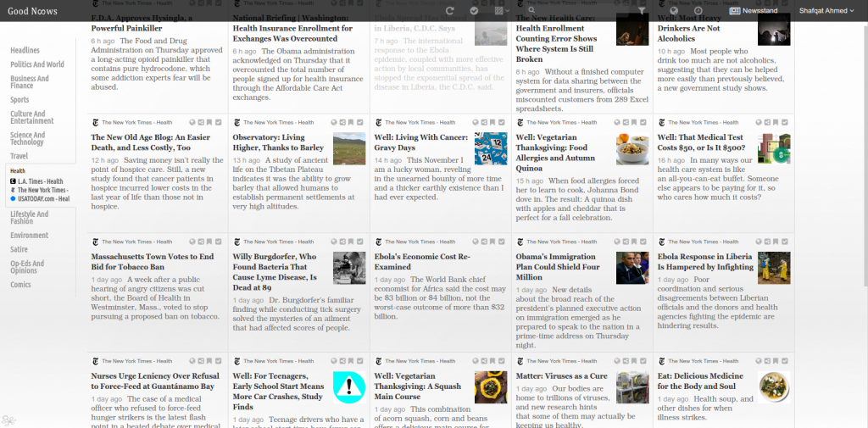Image resolution: width=868 pixels, height=428 pixels.
Task: Open 'Ebola's Economic Cost Re-Examined' via globe icon
Action: click(476, 242)
